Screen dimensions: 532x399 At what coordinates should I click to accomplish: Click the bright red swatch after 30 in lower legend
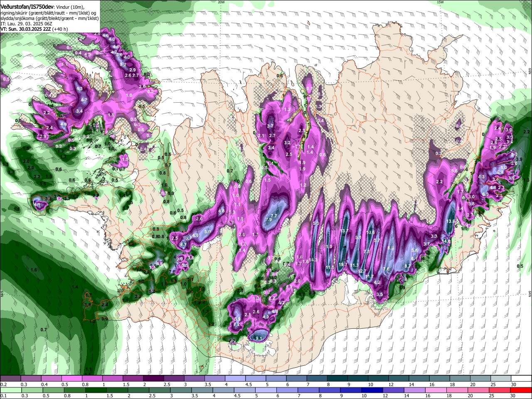click(x=520, y=390)
